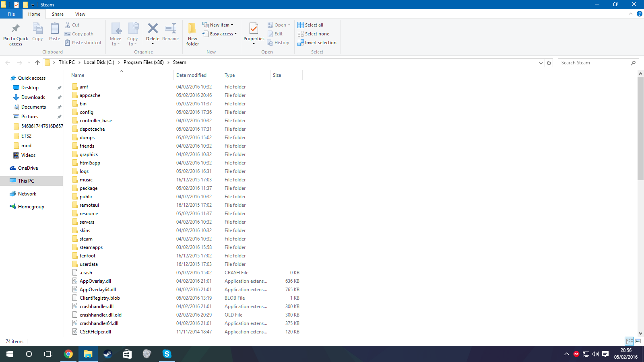
Task: Open the Properties dialog
Action: click(254, 34)
